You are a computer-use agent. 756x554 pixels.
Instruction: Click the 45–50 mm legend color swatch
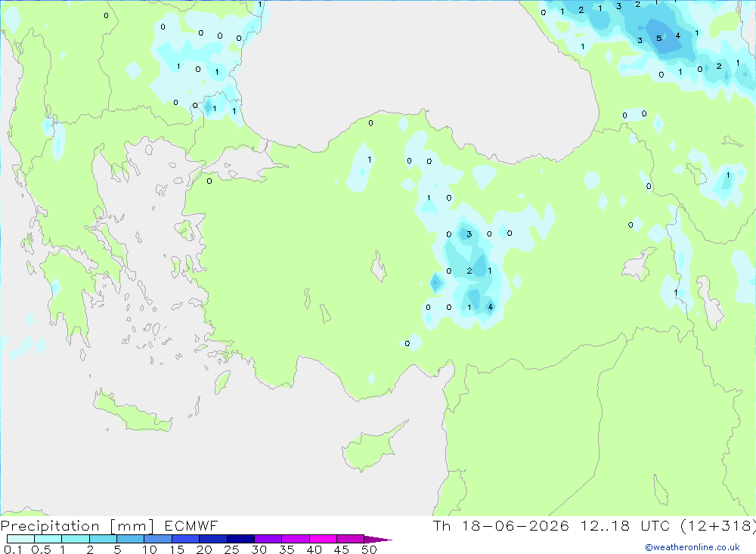point(351,539)
